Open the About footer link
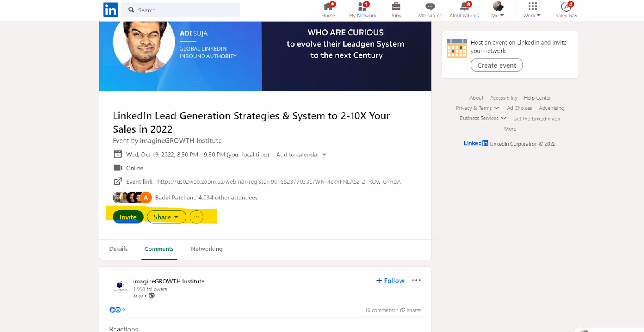Viewport: 644px width, 332px height. (476, 98)
